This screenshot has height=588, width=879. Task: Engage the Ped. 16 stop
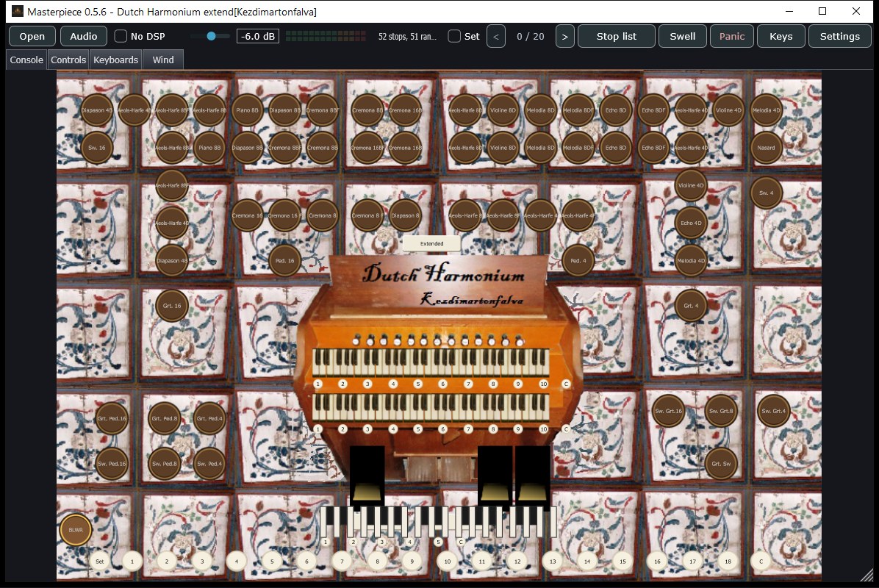(284, 261)
